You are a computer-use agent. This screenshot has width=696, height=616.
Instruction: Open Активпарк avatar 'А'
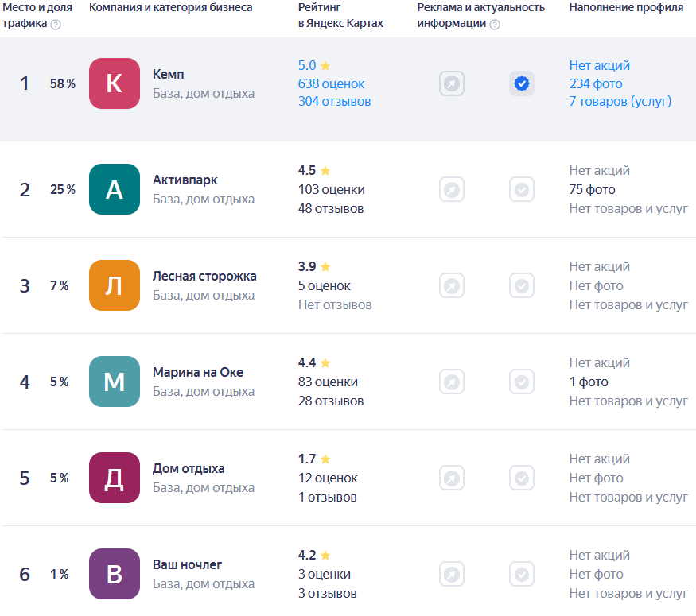click(115, 189)
